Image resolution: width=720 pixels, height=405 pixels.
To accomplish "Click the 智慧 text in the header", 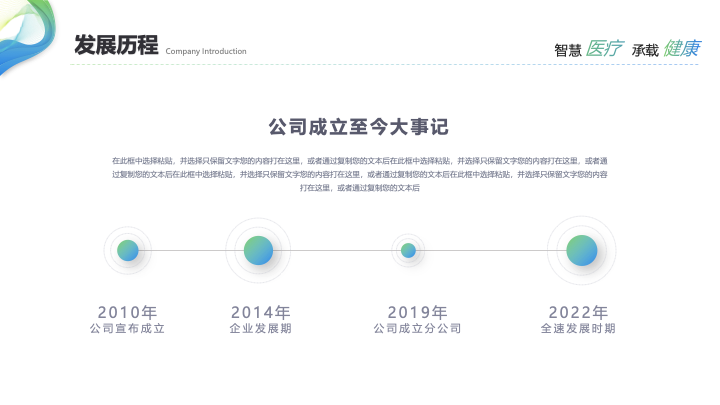I will pyautogui.click(x=568, y=50).
